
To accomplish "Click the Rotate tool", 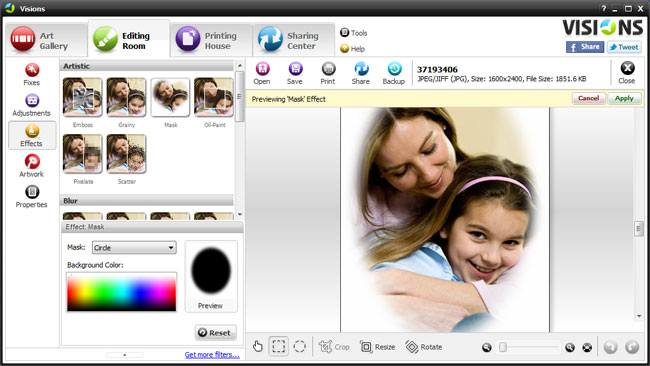I will 424,347.
